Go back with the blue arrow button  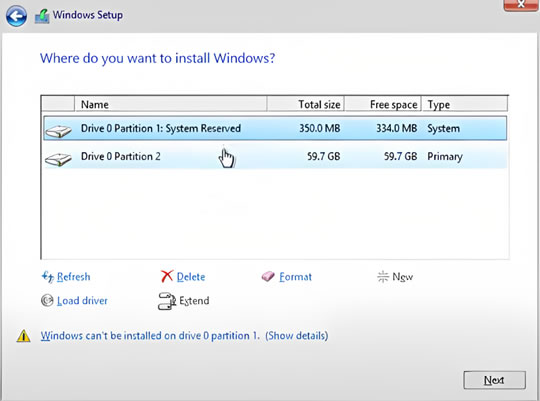[x=16, y=16]
